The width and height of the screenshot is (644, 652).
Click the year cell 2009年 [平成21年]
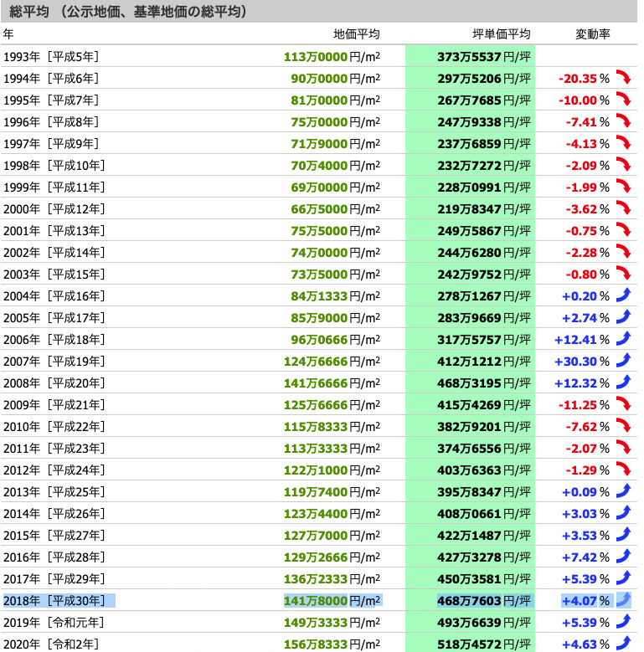point(54,404)
